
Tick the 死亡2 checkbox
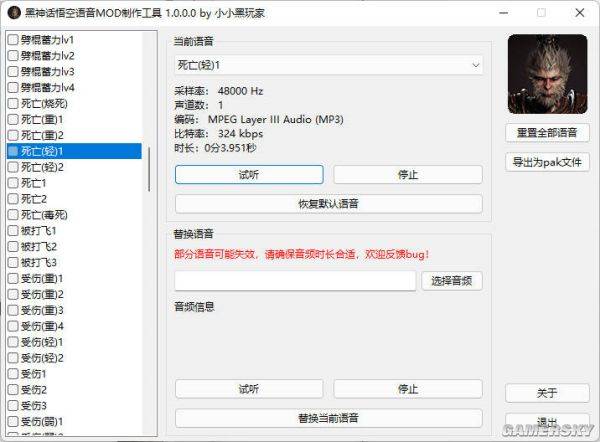[x=13, y=199]
